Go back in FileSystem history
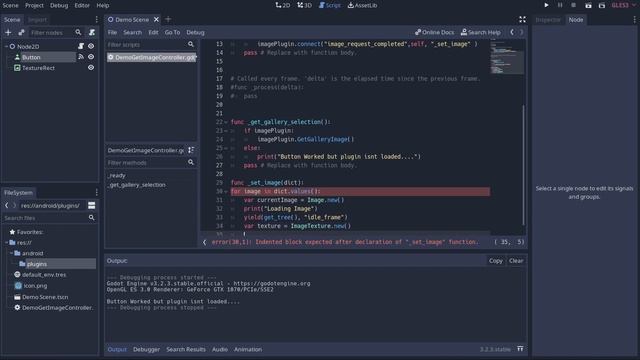The width and height of the screenshot is (640, 360). click(7, 205)
